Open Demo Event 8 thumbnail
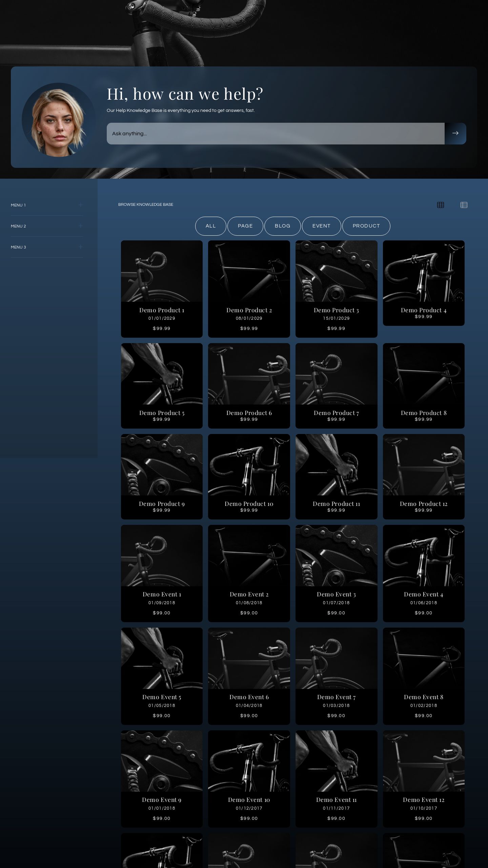488x868 pixels. pyautogui.click(x=423, y=658)
